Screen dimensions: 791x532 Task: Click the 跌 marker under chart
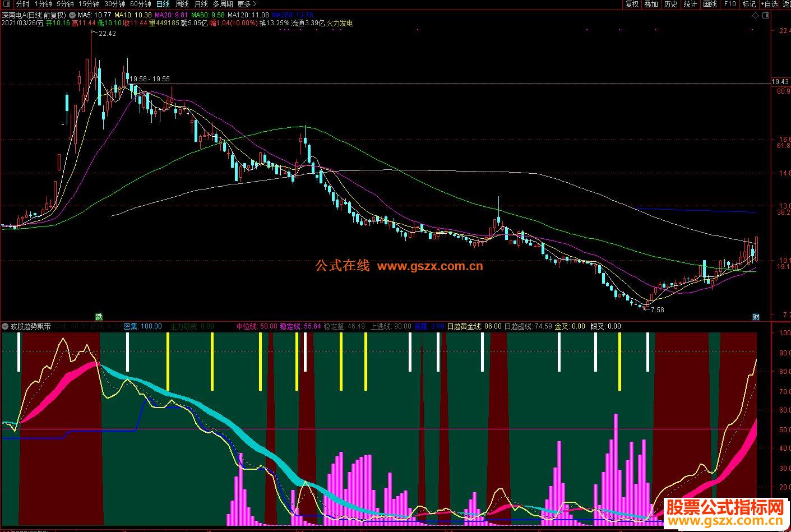click(99, 317)
